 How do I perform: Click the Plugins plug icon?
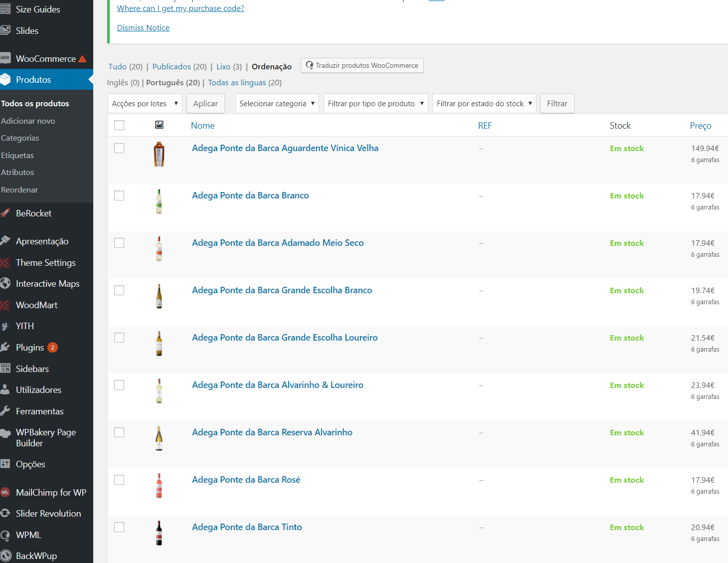click(5, 347)
